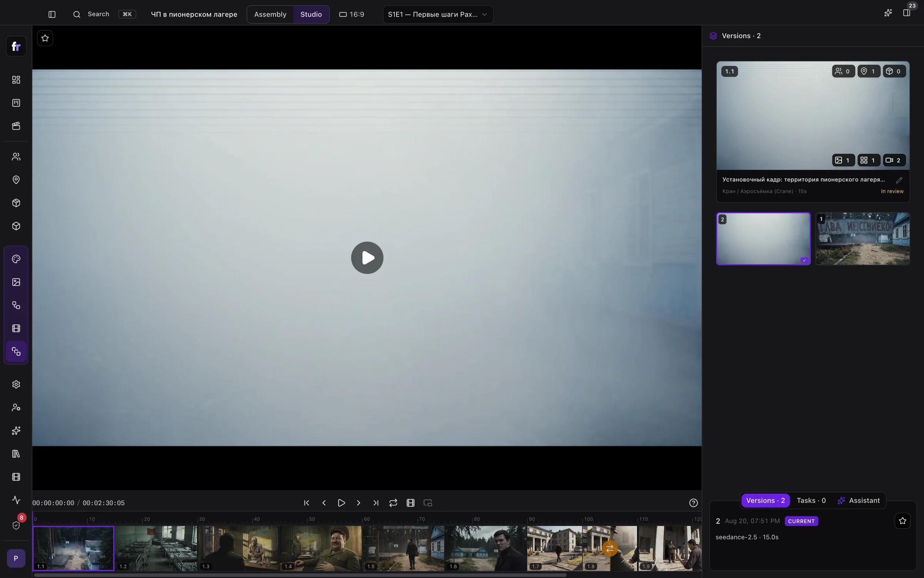Select version 2 thumbnail
This screenshot has width=924, height=578.
(763, 239)
